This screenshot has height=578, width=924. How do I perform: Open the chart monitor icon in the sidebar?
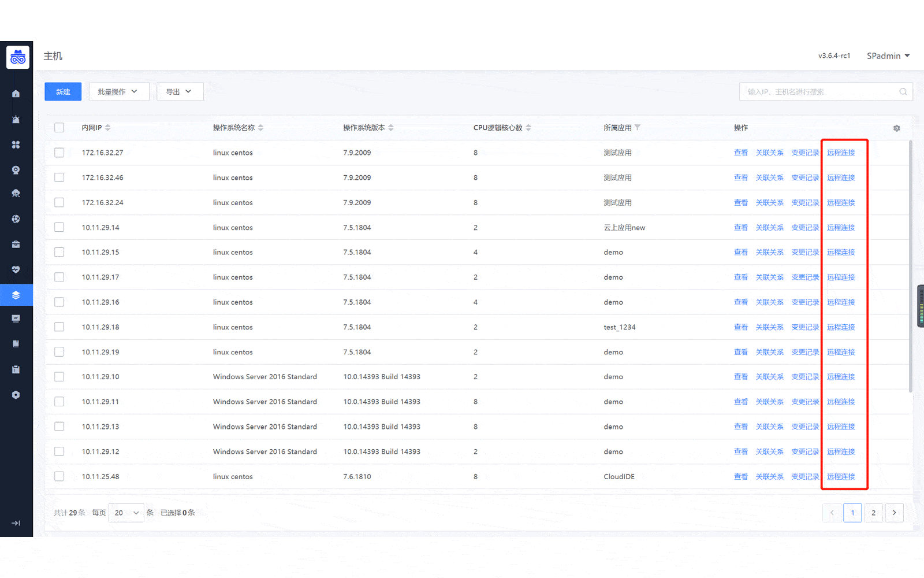pyautogui.click(x=16, y=318)
